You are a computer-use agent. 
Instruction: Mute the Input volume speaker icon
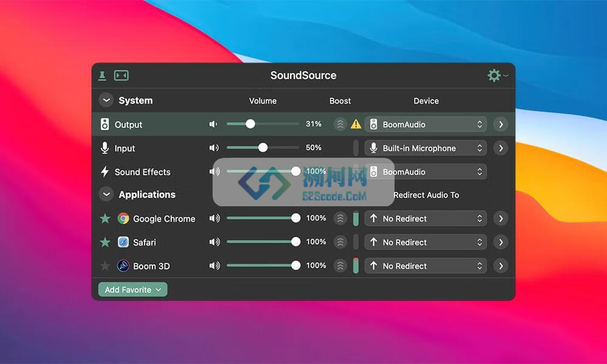tap(214, 148)
